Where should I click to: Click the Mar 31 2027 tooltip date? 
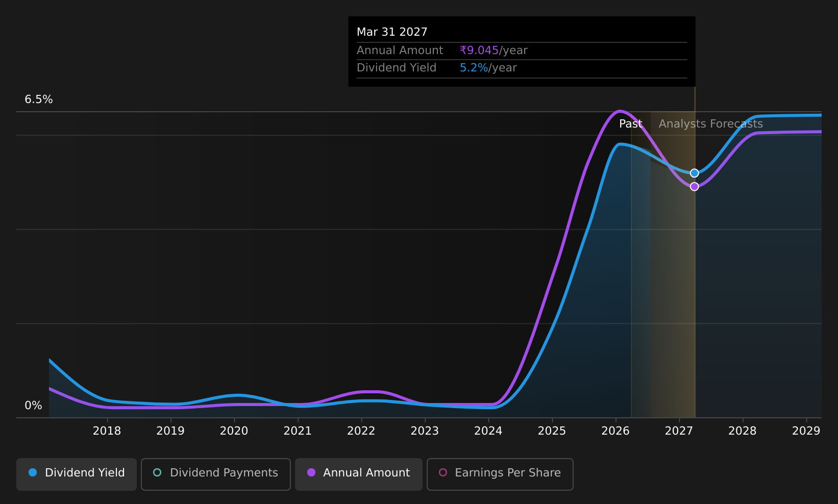[x=392, y=32]
